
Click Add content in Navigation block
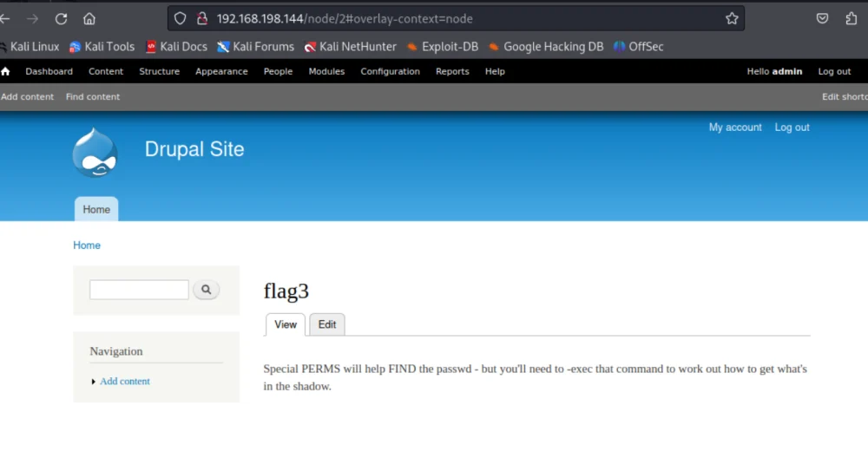tap(124, 381)
